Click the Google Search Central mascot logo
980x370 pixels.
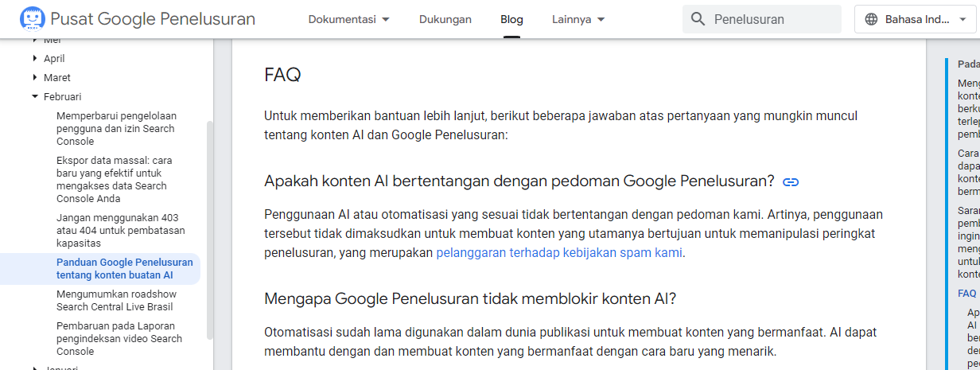tap(33, 18)
